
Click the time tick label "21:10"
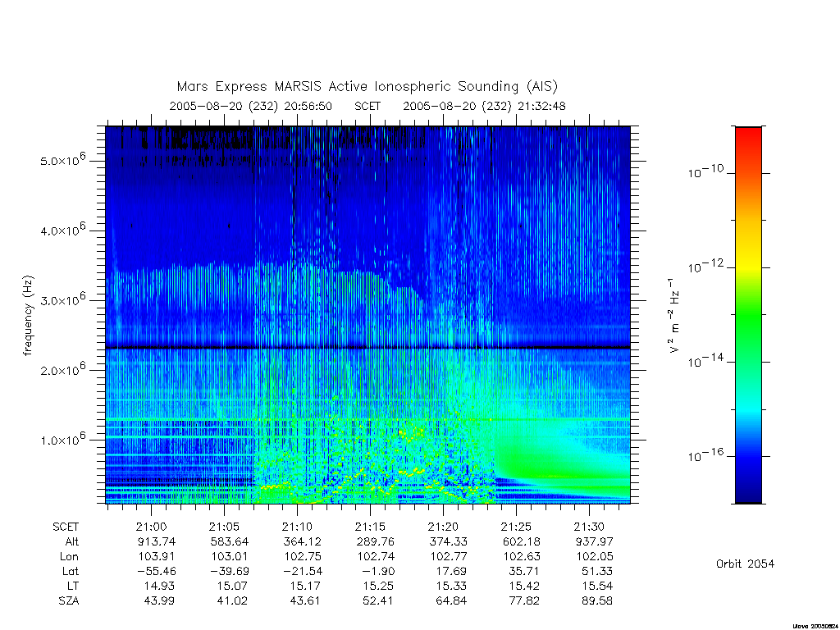pos(297,527)
